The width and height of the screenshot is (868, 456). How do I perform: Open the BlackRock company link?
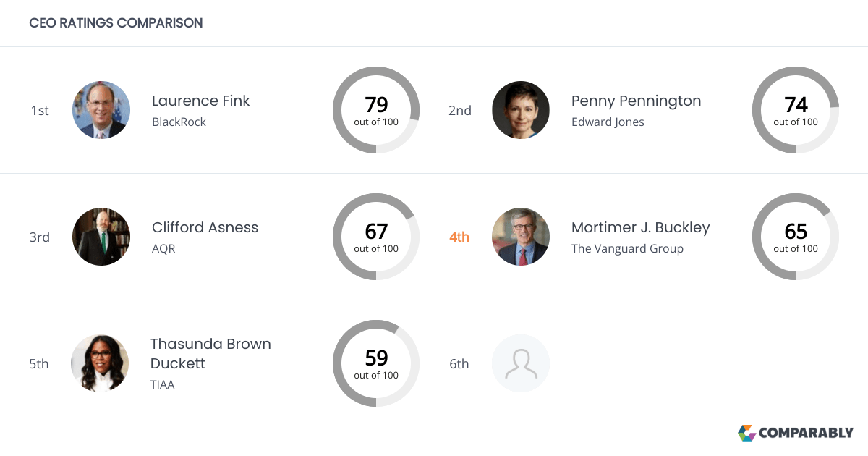[177, 122]
